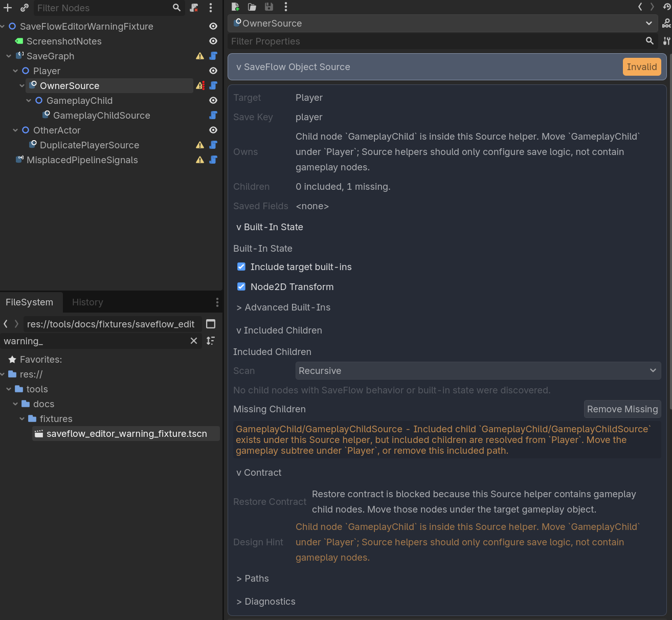
Task: Instantiate a child scene via link icon
Action: (24, 8)
